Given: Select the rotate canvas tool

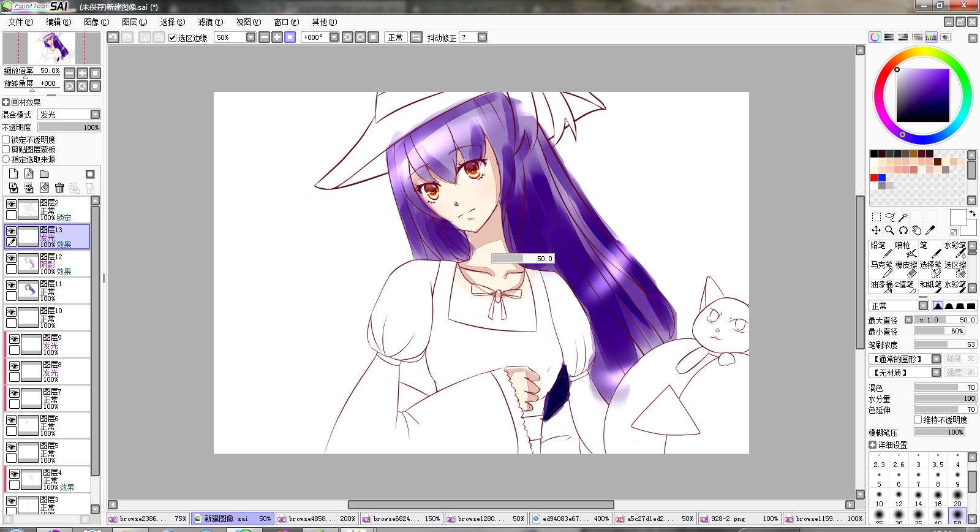Looking at the screenshot, I should click(x=903, y=230).
